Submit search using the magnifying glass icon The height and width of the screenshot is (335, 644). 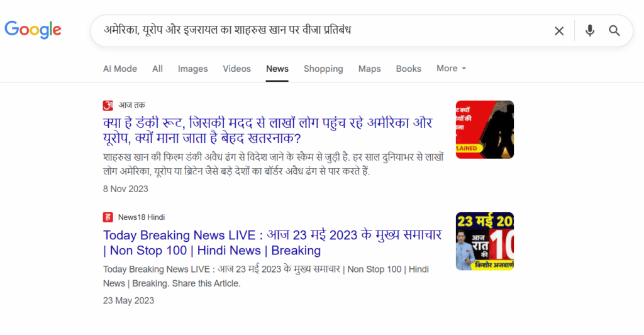coord(614,31)
